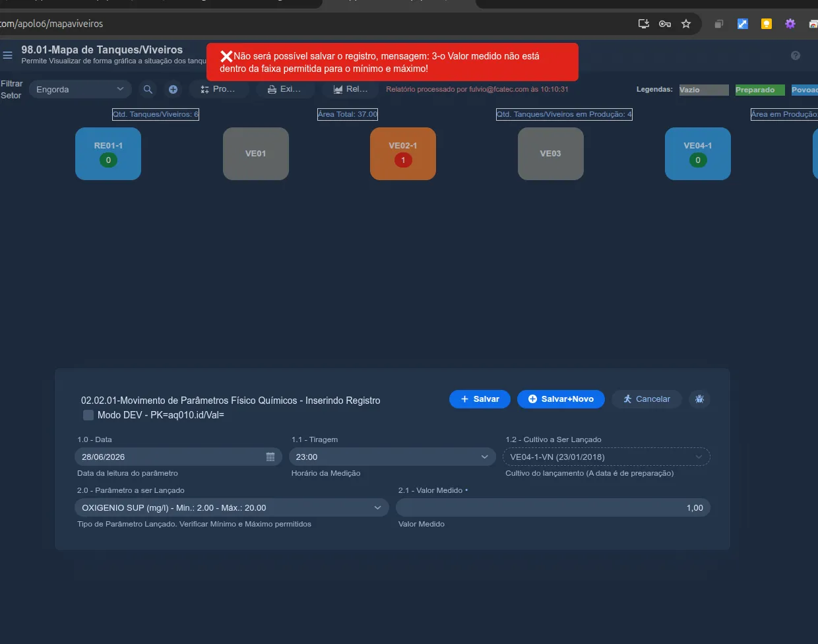Click the blue Povoado legend swatch

805,90
